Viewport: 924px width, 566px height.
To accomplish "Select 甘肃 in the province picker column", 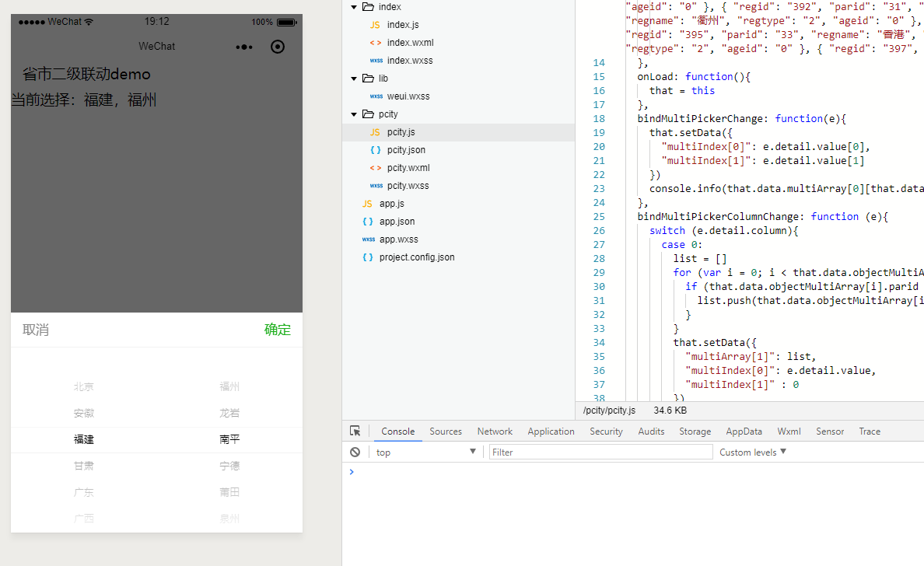I will coord(84,466).
